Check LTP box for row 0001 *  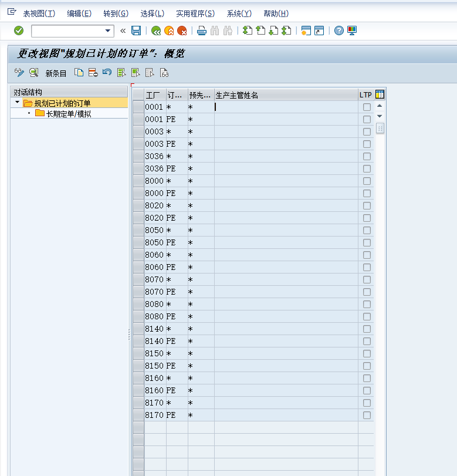click(x=367, y=107)
